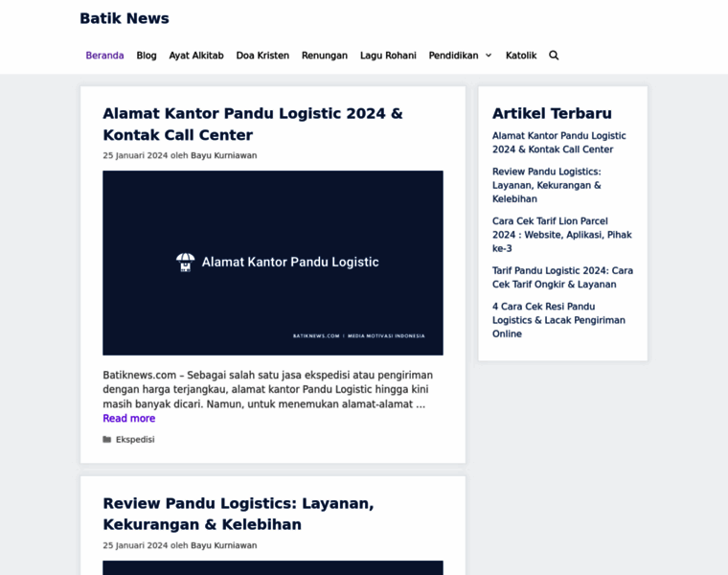Go to the Beranda menu item
The height and width of the screenshot is (575, 728).
(x=105, y=56)
